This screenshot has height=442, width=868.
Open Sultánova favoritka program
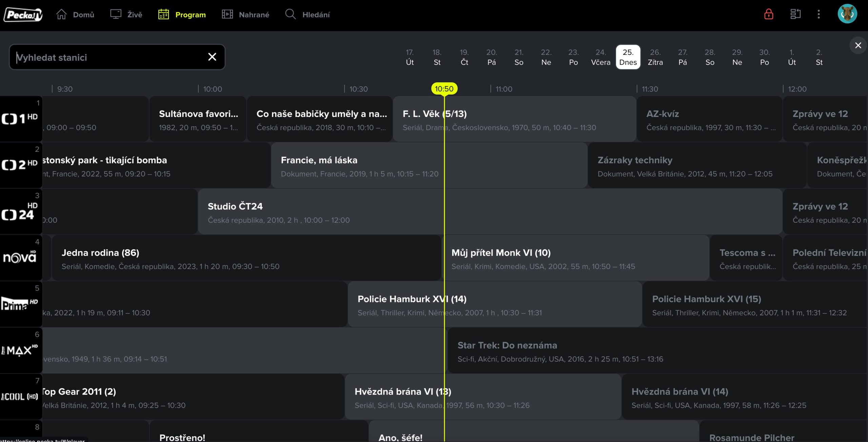198,119
